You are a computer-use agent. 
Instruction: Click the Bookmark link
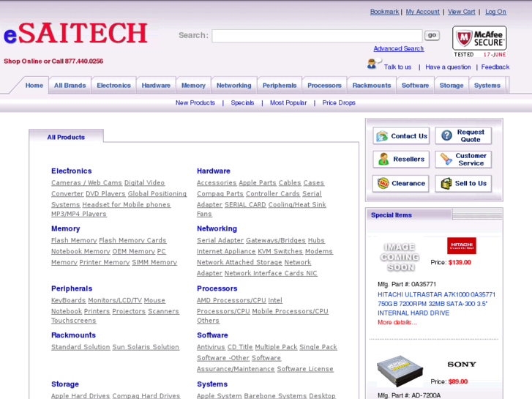click(384, 12)
